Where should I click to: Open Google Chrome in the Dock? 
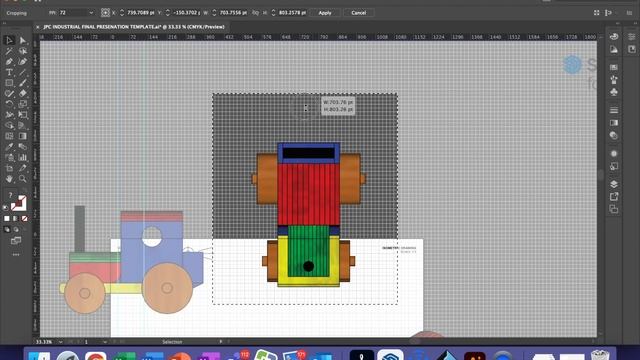(x=96, y=356)
